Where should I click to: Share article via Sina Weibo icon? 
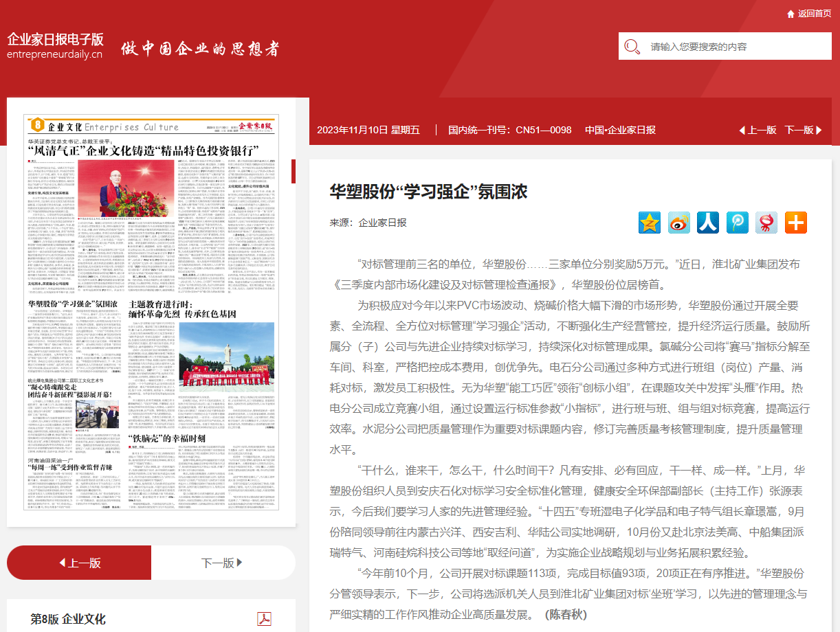tap(679, 223)
